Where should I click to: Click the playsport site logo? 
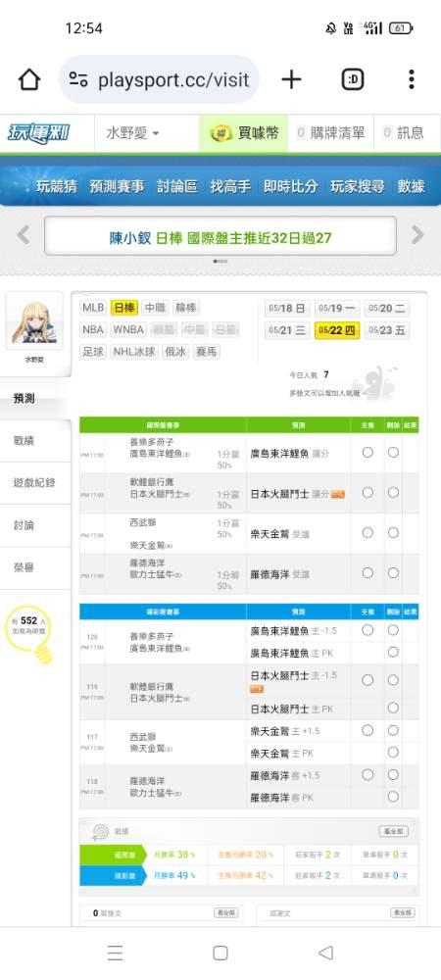[39, 133]
